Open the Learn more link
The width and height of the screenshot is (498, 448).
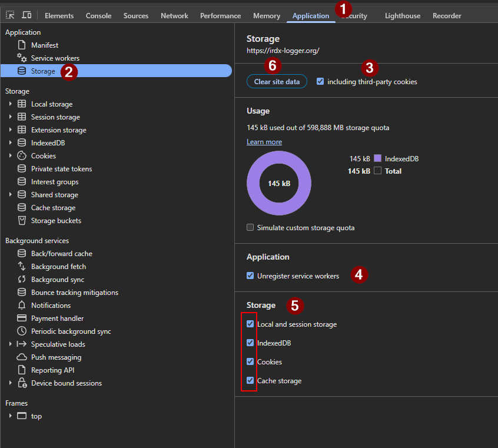pos(264,141)
